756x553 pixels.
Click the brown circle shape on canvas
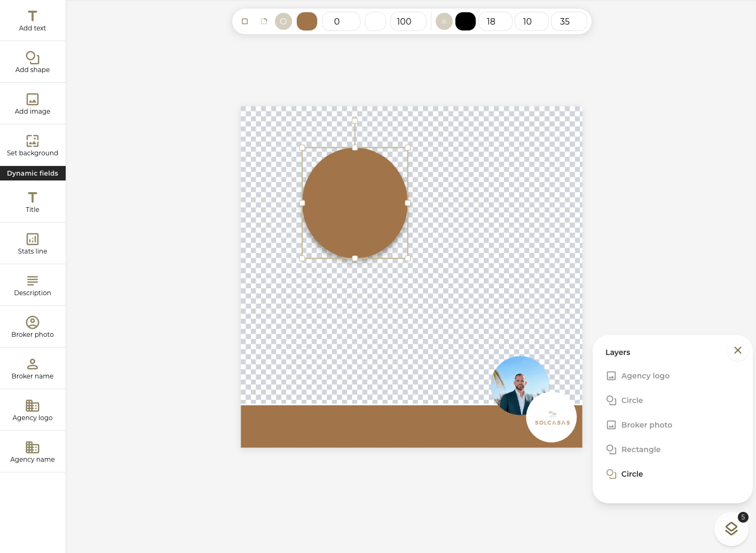[355, 203]
